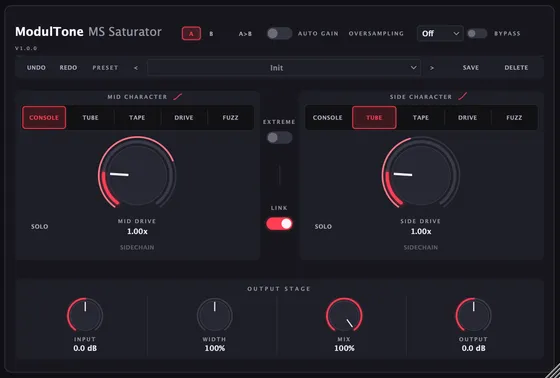Click the Width knob

[x=215, y=315]
